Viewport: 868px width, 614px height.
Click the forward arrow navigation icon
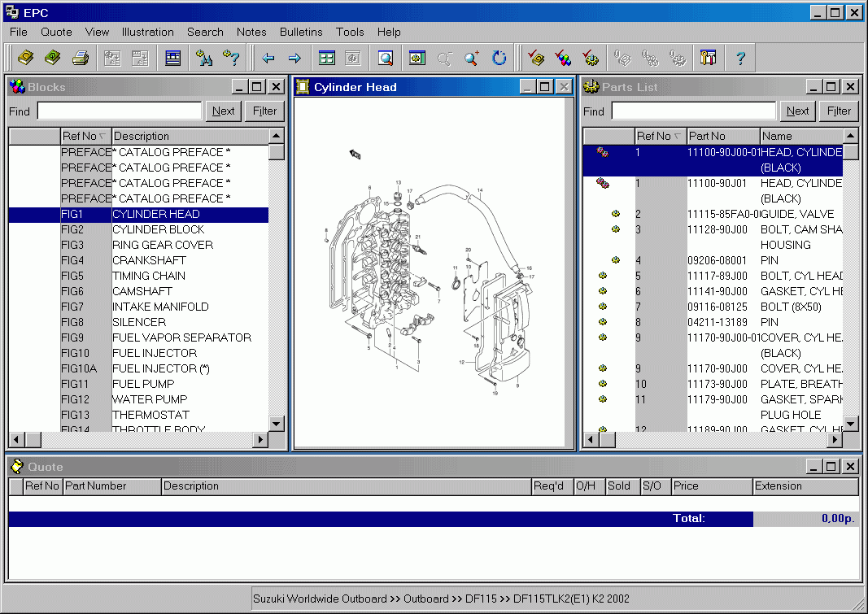point(294,58)
